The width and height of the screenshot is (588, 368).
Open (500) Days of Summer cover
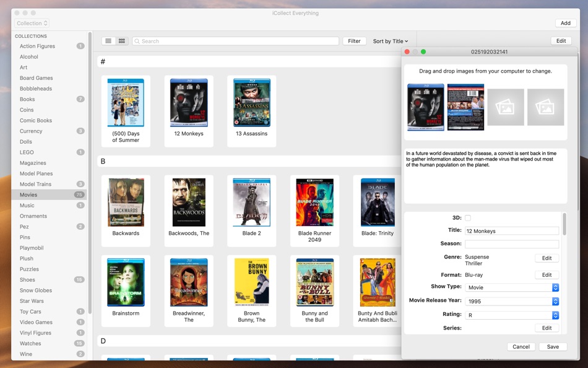(x=126, y=102)
